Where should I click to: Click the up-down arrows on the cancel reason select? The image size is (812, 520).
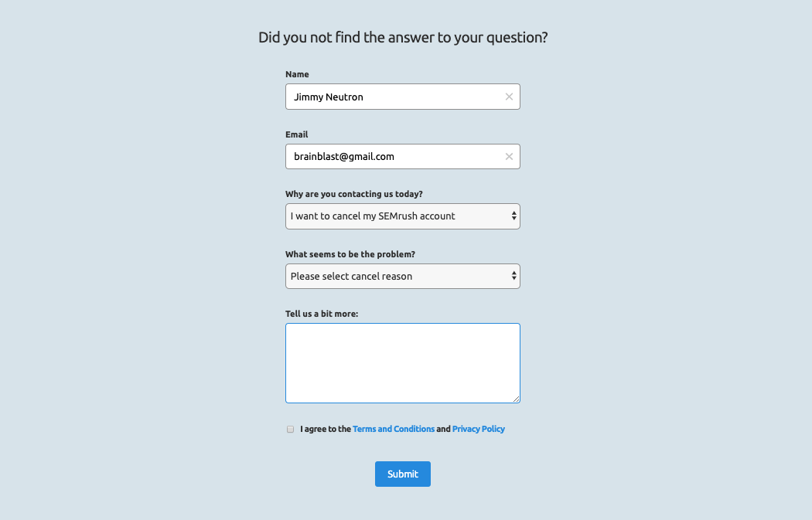pyautogui.click(x=513, y=276)
